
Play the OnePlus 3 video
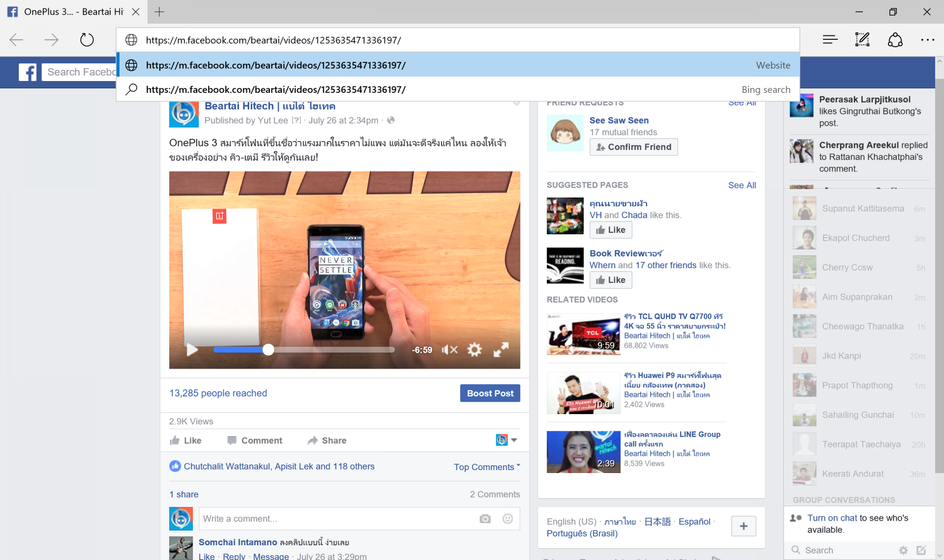(x=192, y=350)
